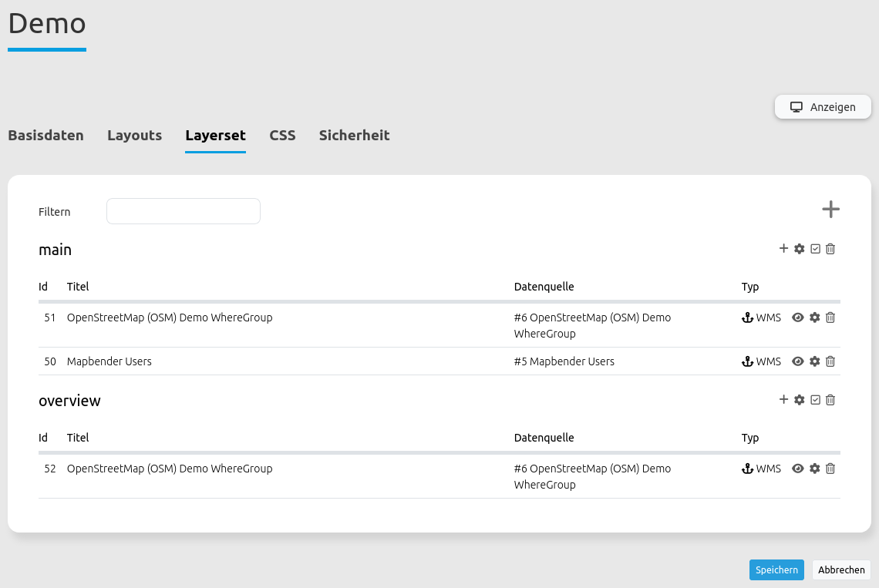Delete the overview layerset
The height and width of the screenshot is (588, 879).
click(x=830, y=400)
